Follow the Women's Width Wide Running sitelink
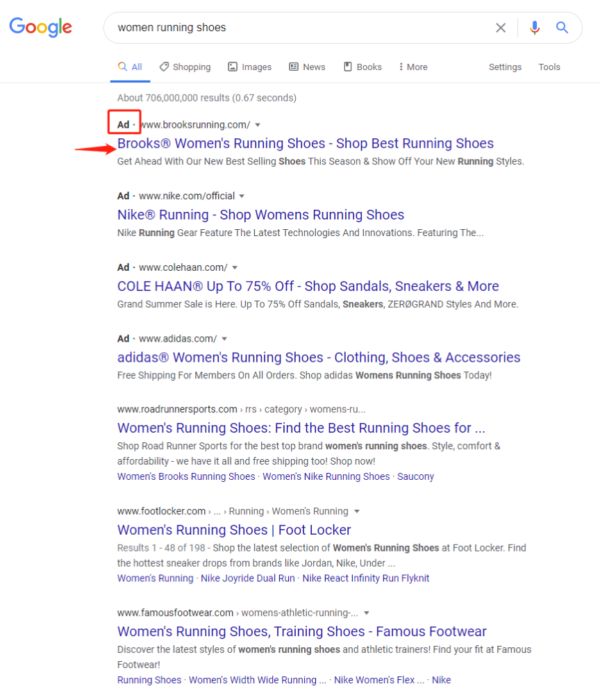This screenshot has width=600, height=700. click(x=258, y=681)
